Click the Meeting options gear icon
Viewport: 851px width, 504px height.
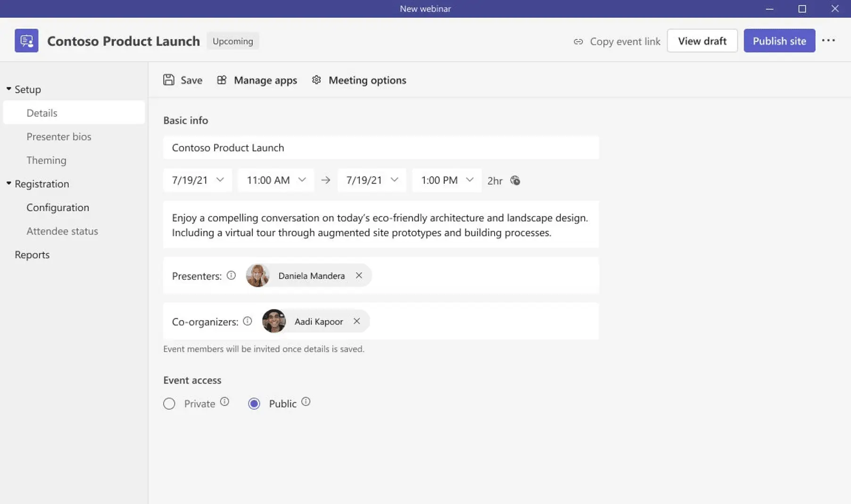click(316, 80)
